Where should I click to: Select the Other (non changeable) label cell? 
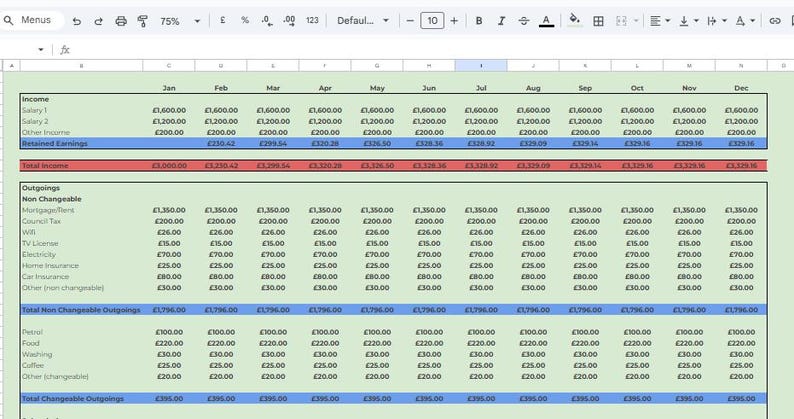[82, 288]
